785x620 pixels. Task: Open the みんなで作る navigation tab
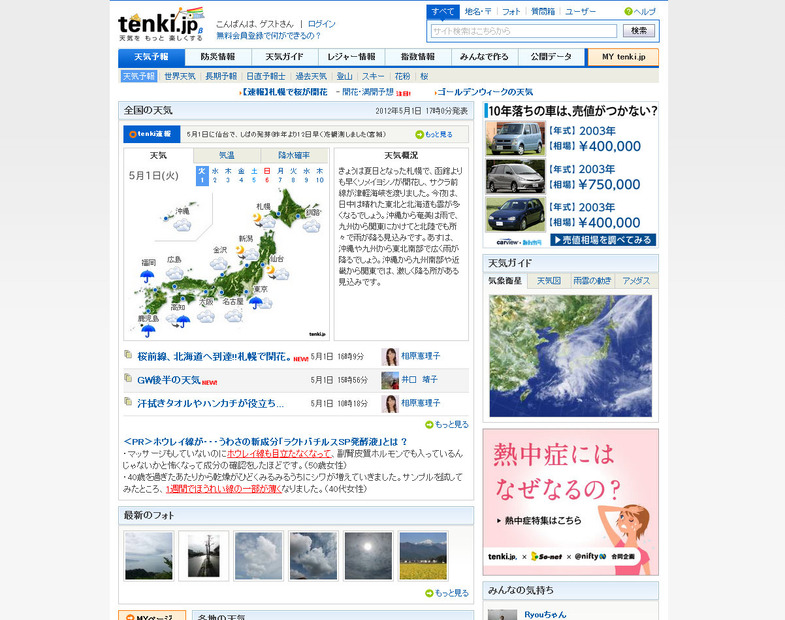485,57
